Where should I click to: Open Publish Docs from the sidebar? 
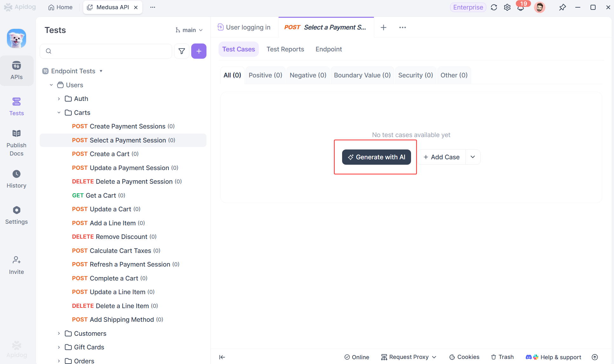point(17,142)
